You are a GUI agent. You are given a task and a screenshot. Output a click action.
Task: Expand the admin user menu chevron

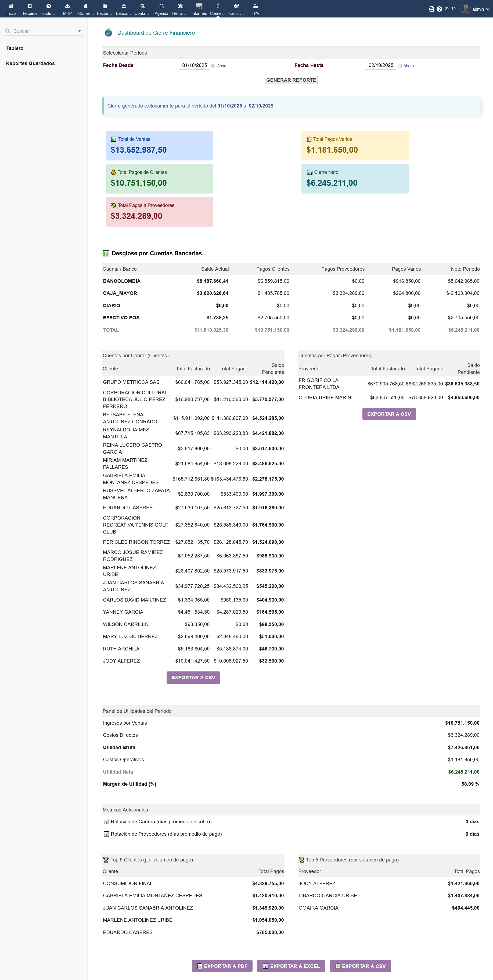tap(487, 9)
